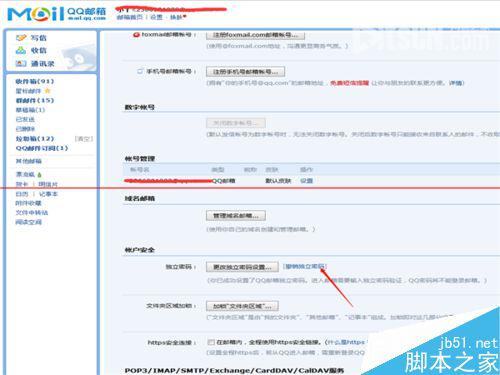Click the 数字帐号 section heading
500x375 pixels.
pos(139,107)
